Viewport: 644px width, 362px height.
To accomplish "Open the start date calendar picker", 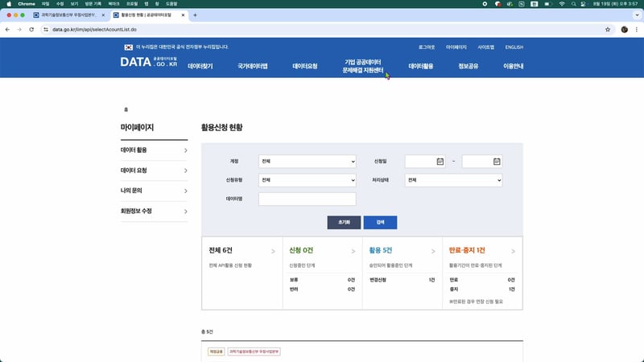I will coord(440,162).
